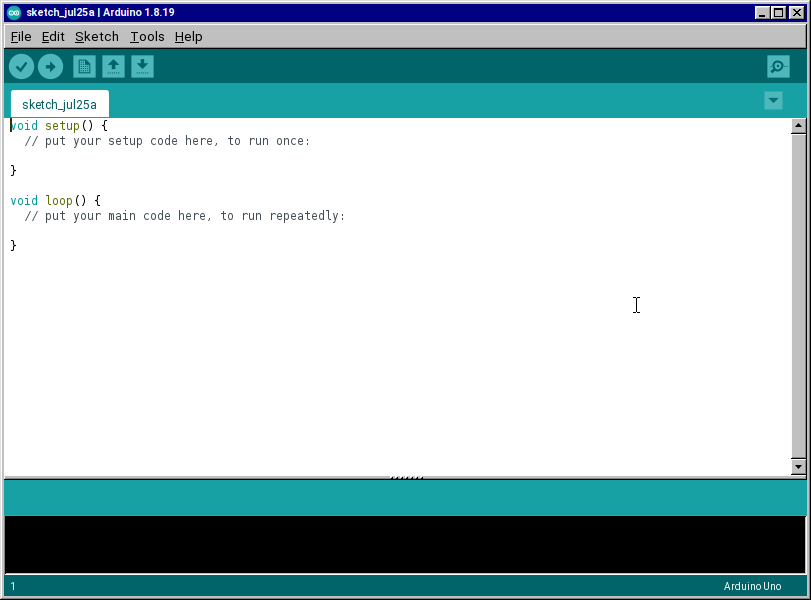Open the File menu
Viewport: 811px width, 600px height.
pos(21,37)
